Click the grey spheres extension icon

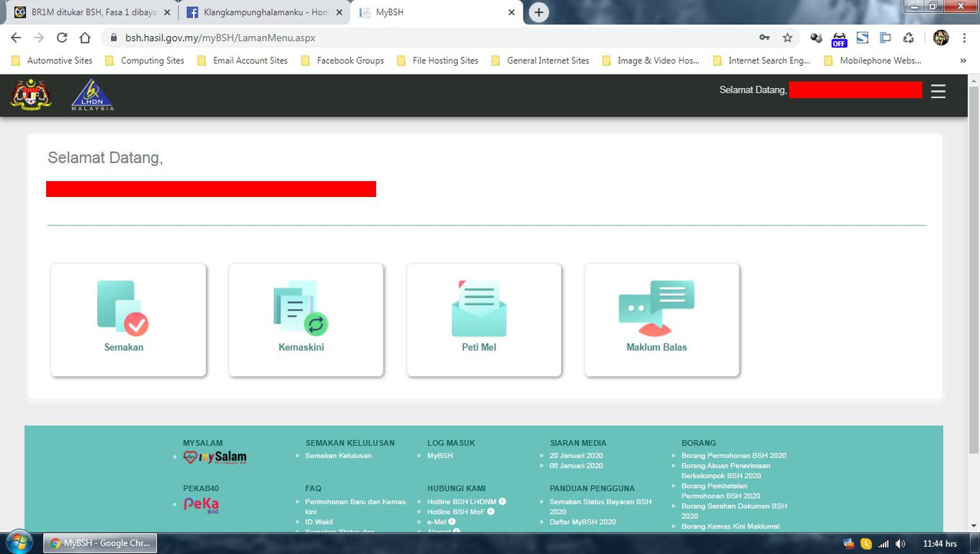coord(816,38)
